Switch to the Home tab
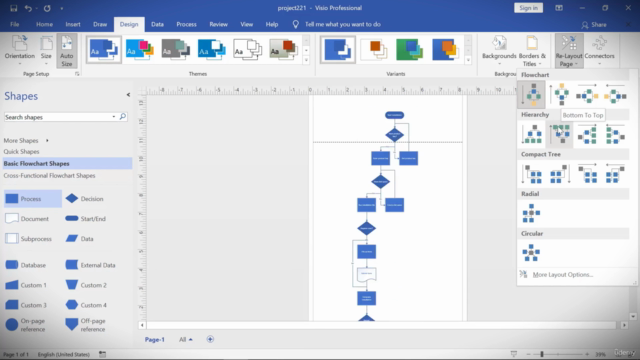The height and width of the screenshot is (360, 640). [44, 24]
